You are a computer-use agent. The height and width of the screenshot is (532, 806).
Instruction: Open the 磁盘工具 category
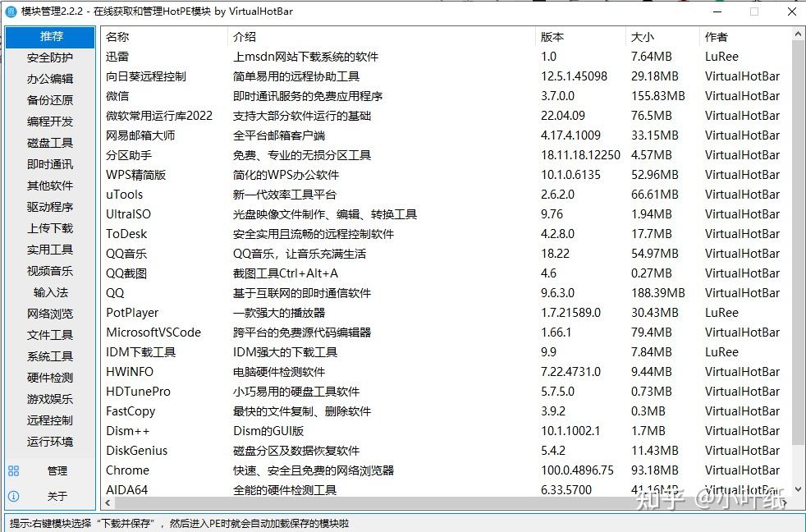pyautogui.click(x=51, y=143)
